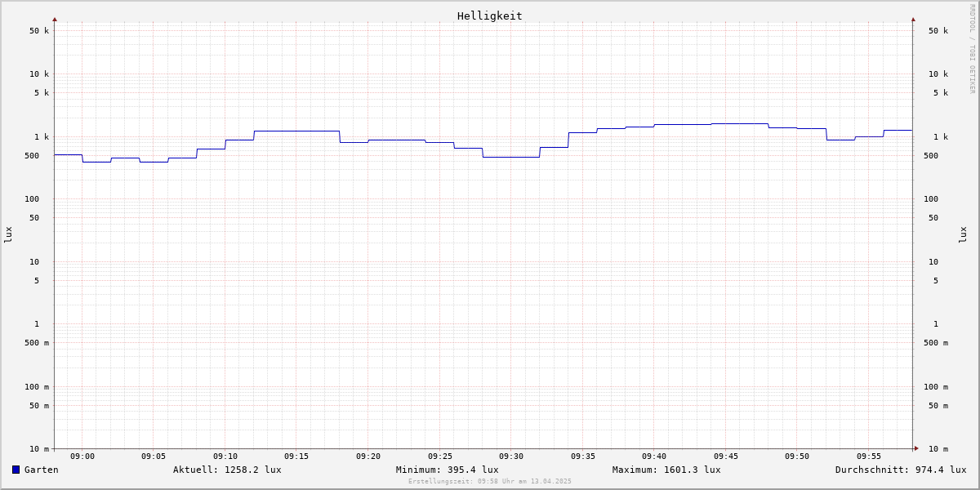This screenshot has width=980, height=490.
Task: Click the 09:35 time axis label
Action: click(583, 457)
